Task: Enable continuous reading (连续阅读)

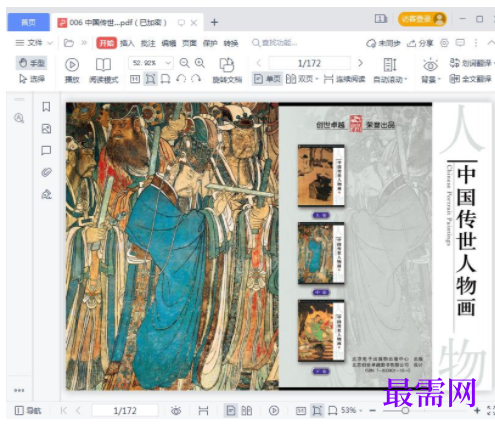Action: (344, 79)
